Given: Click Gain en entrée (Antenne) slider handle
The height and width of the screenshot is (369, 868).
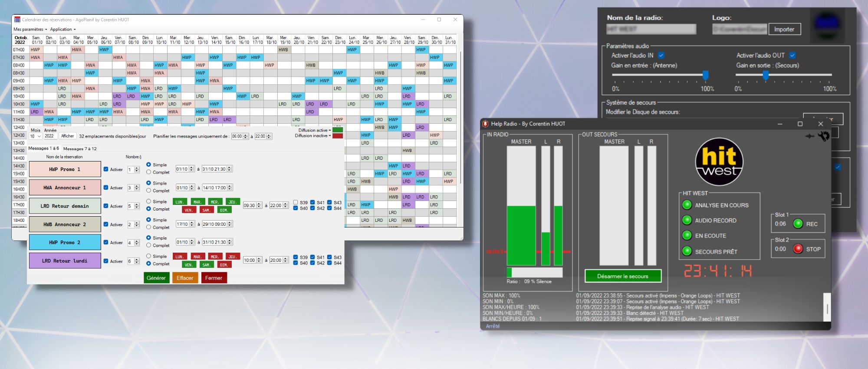Looking at the screenshot, I should [x=706, y=76].
